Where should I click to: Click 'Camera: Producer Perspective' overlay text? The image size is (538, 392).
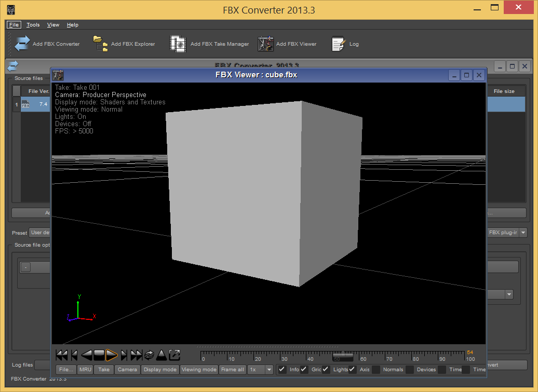pos(101,94)
